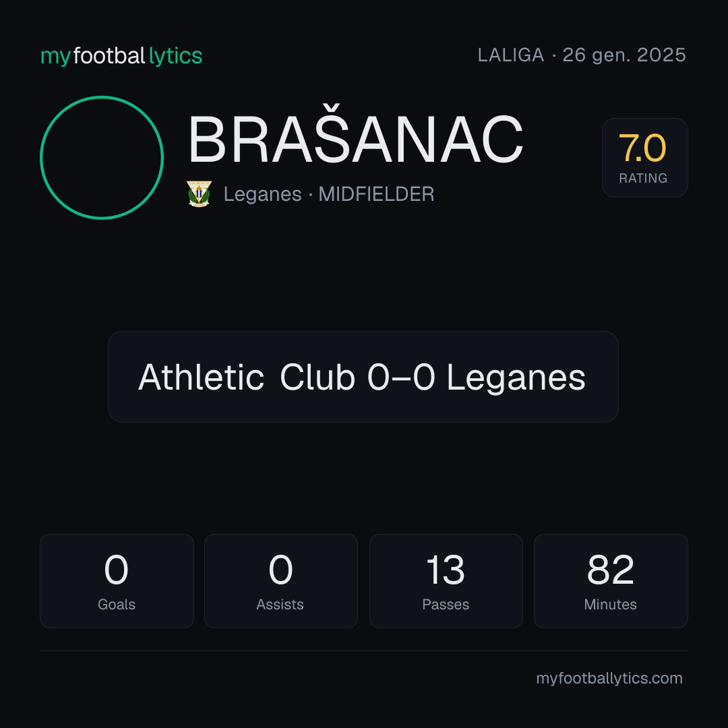The height and width of the screenshot is (728, 728).
Task: Click the MIDFIELDER position label
Action: 376,194
